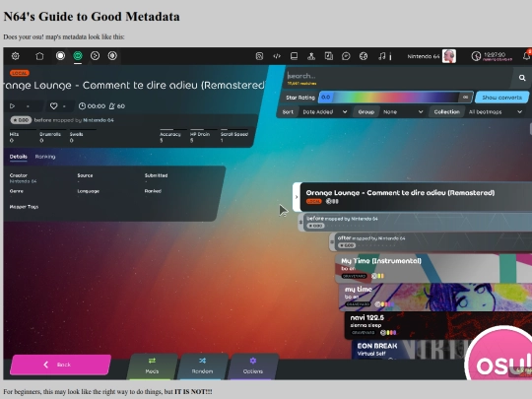Click the BPM metronome icon
532x399 pixels.
pos(112,106)
